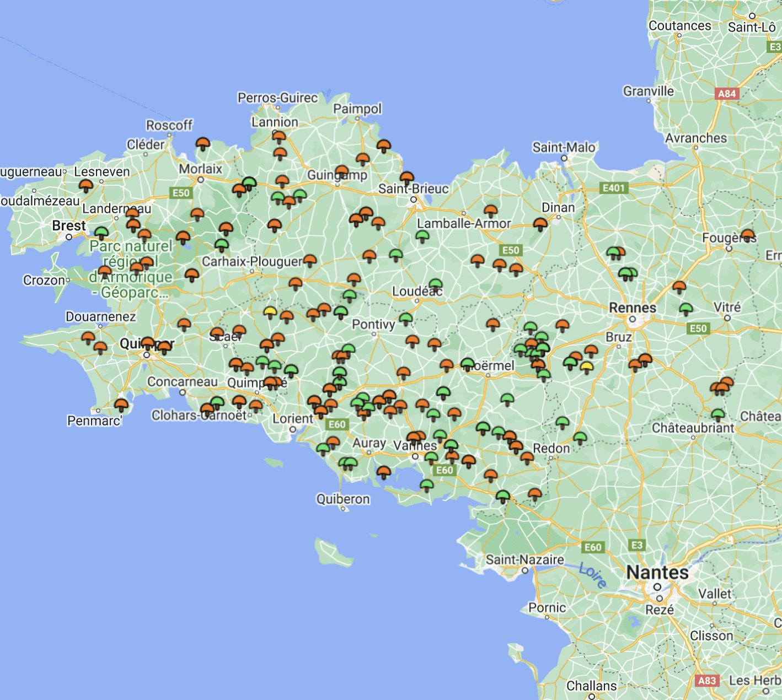Select the green mushroom above Châteaubriant

coord(717,414)
